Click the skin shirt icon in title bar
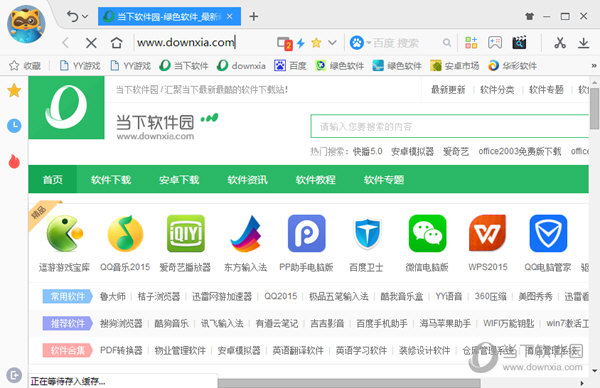The height and width of the screenshot is (388, 600). pyautogui.click(x=529, y=16)
